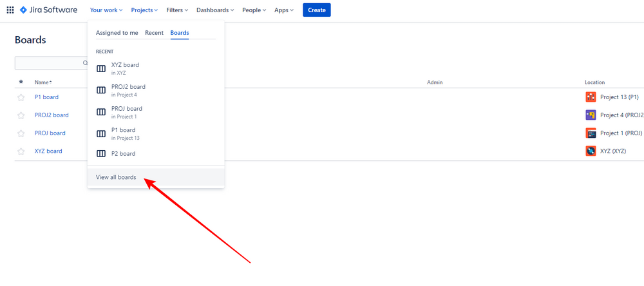This screenshot has height=286, width=644.
Task: Switch to the Recent tab
Action: 154,33
